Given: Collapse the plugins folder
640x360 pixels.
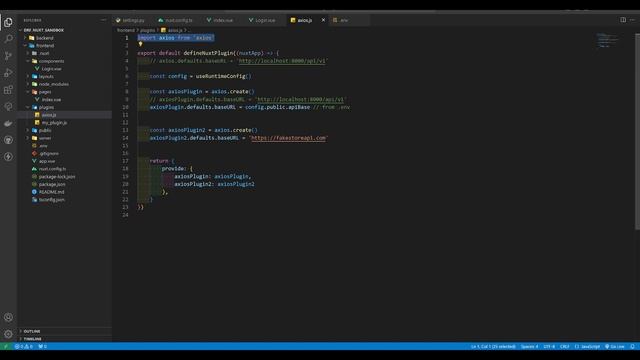Looking at the screenshot, I should click(x=46, y=107).
